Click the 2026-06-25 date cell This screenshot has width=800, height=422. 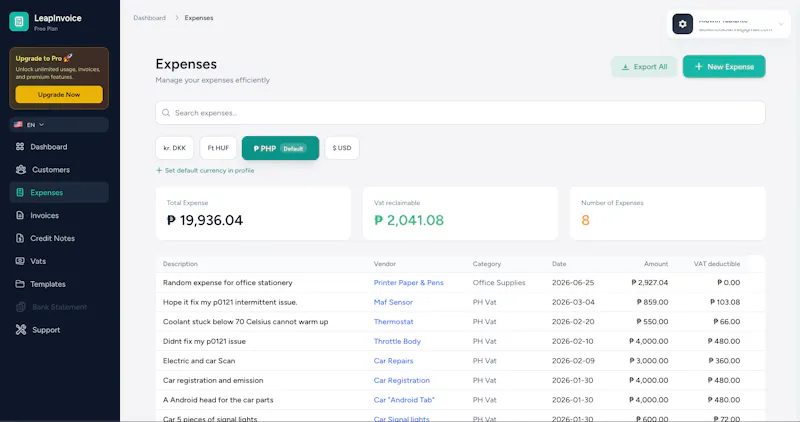tap(573, 283)
